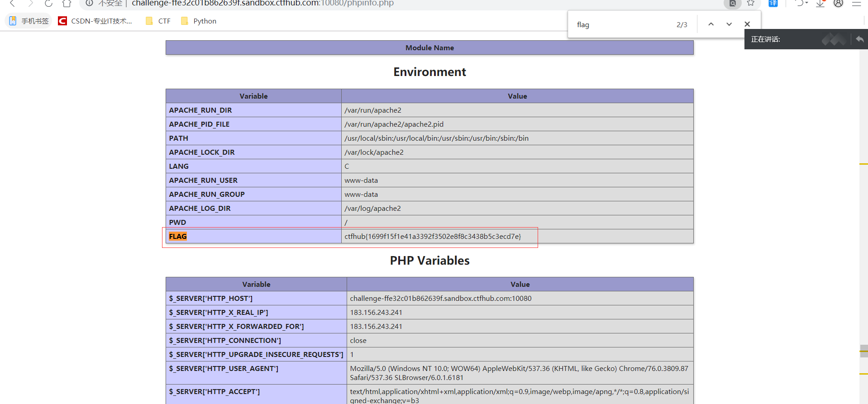Click the Mozilla/5.0 user agent value
The width and height of the screenshot is (868, 404).
click(519, 373)
